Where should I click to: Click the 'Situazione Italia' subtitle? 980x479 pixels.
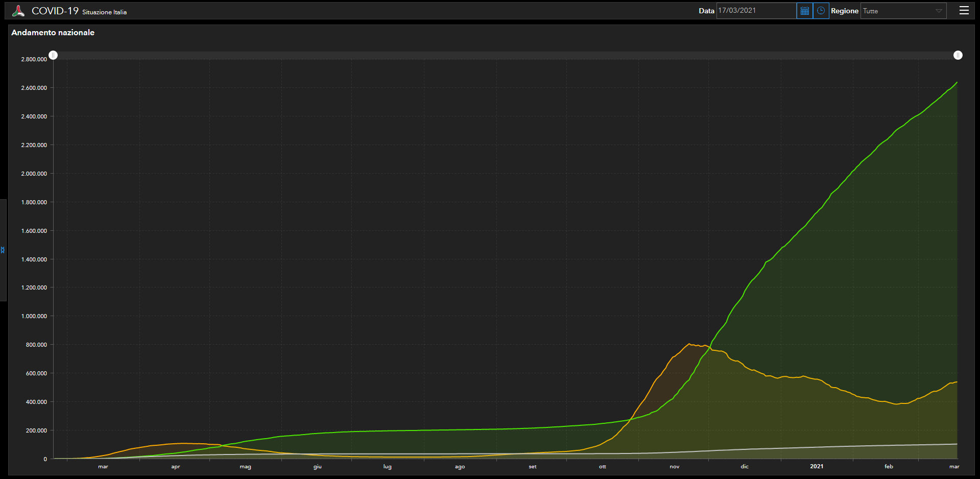104,12
